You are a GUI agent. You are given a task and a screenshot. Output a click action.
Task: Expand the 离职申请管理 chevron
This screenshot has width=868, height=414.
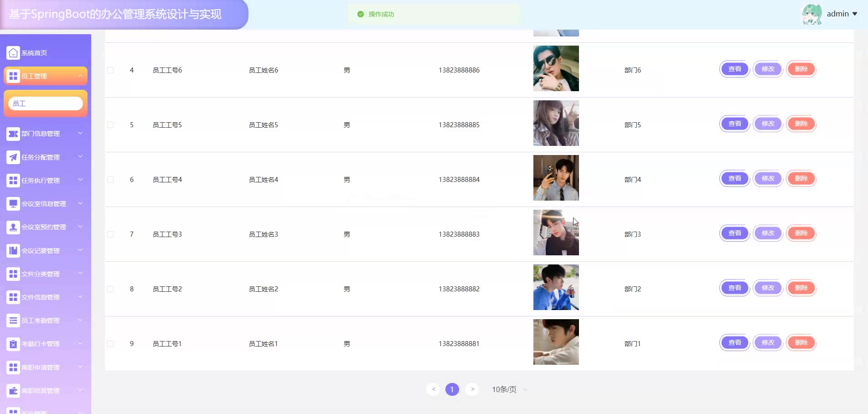[x=80, y=367]
